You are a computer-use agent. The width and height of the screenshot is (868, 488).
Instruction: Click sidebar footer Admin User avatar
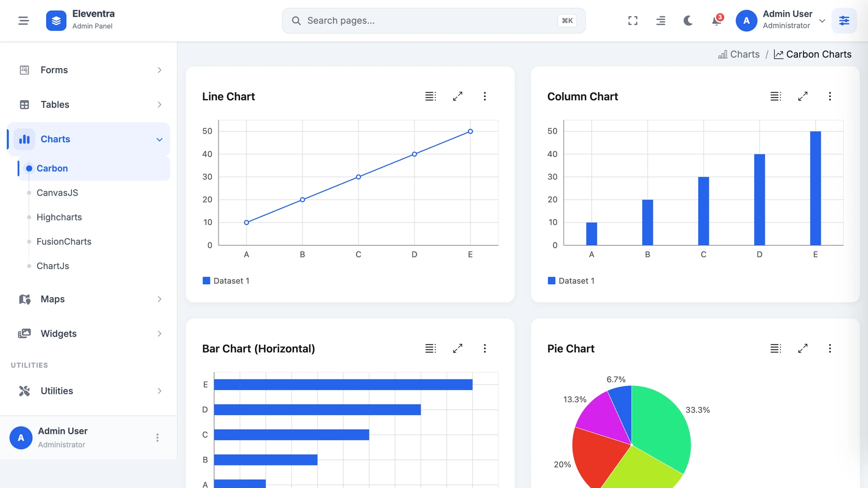tap(21, 438)
